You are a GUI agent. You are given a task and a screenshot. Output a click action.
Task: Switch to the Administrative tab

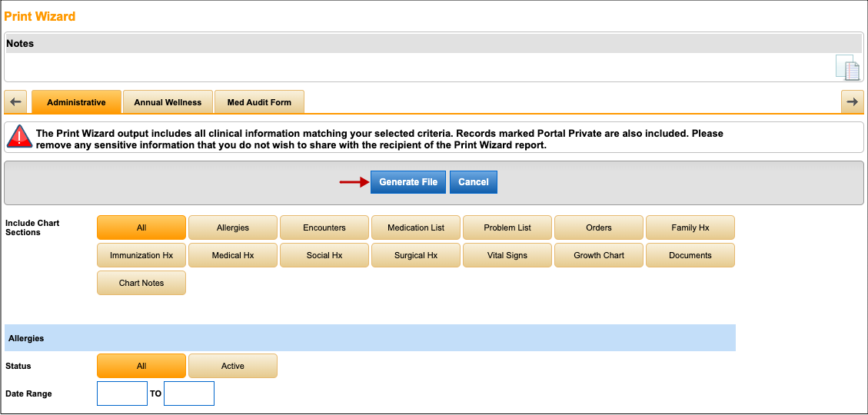pyautogui.click(x=76, y=102)
